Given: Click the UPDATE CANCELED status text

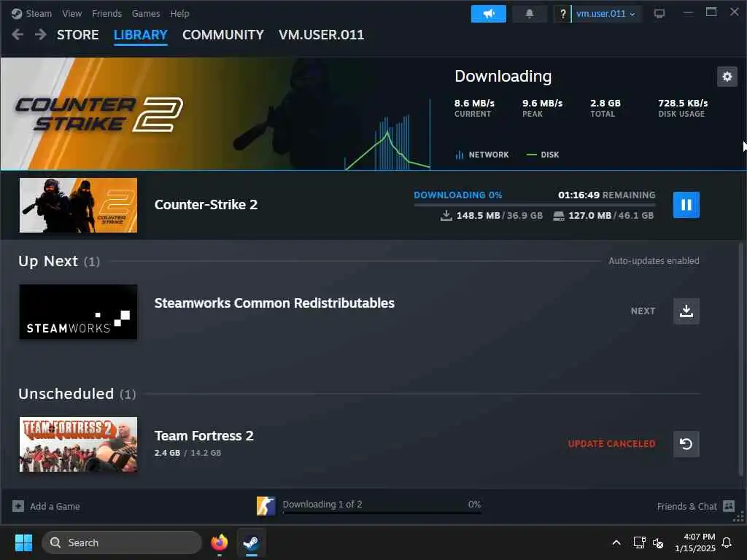Looking at the screenshot, I should point(612,444).
